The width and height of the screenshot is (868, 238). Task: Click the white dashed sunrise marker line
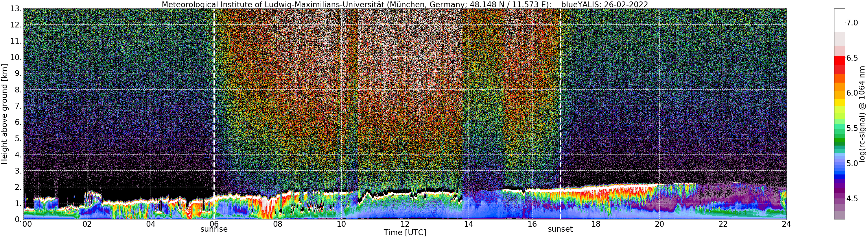(214, 114)
